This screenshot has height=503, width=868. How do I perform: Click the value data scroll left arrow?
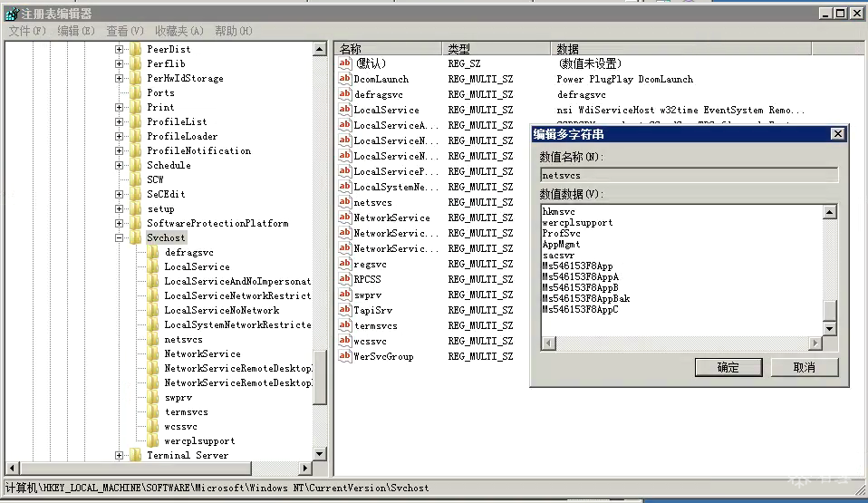coord(548,343)
